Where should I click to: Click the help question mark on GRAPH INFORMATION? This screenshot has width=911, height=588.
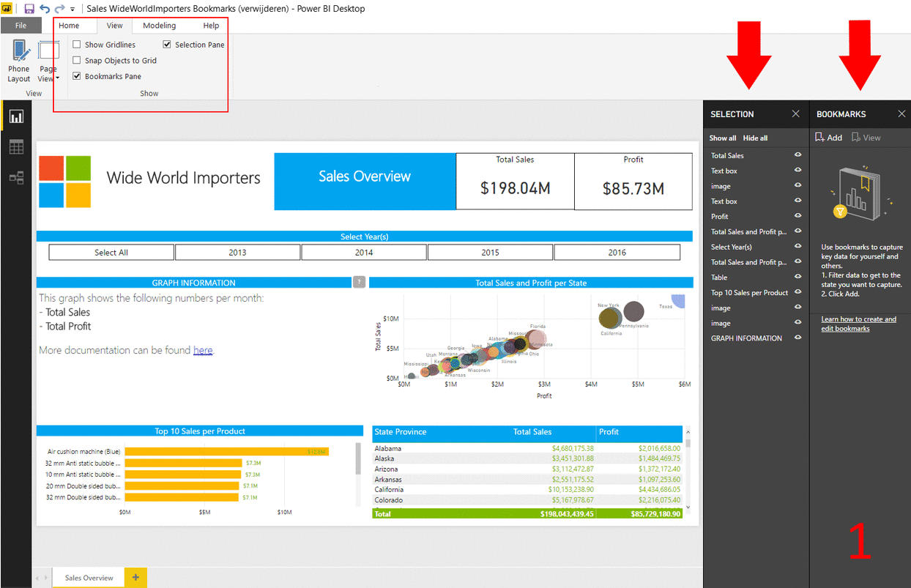coord(359,281)
